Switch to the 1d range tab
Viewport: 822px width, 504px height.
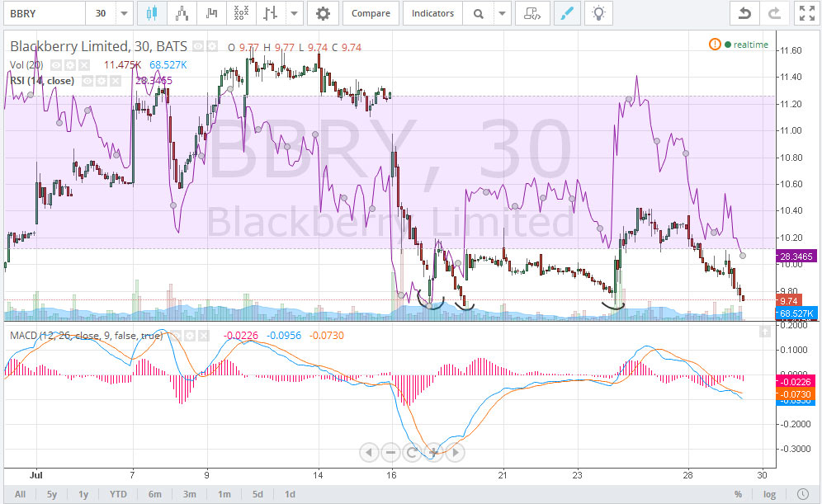pos(290,493)
